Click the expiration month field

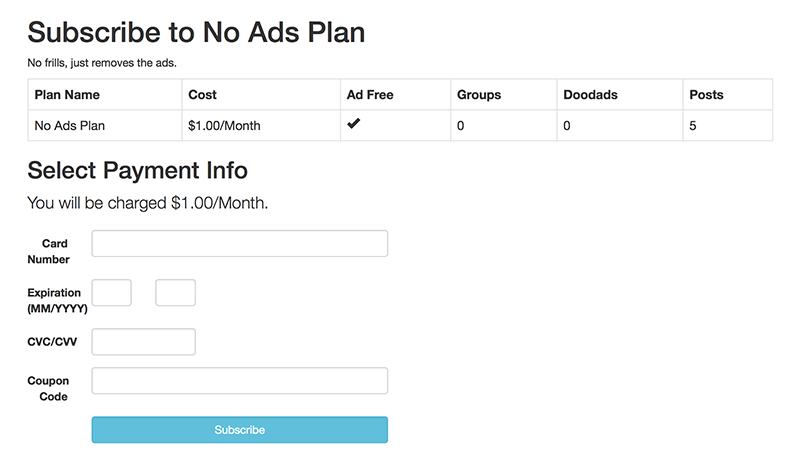tap(112, 293)
